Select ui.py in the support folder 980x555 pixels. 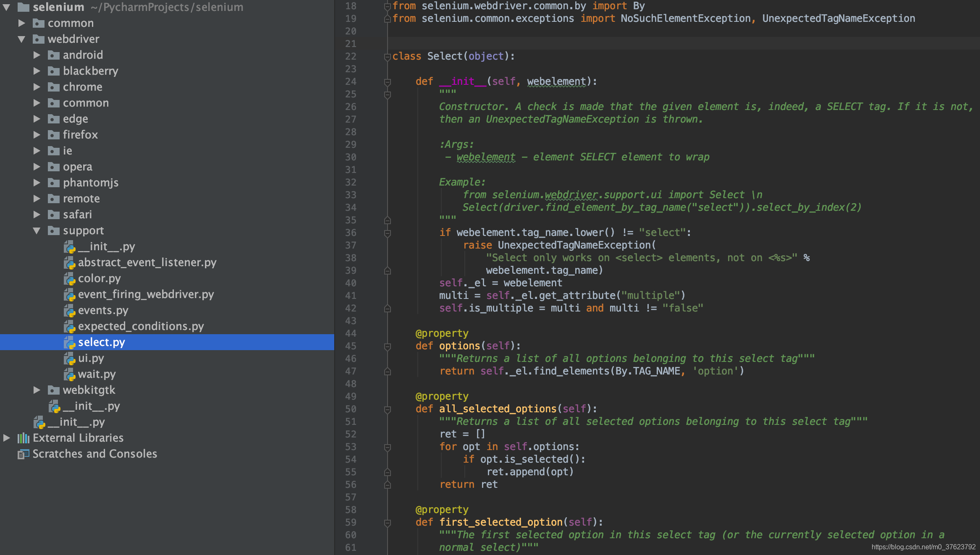pos(91,358)
